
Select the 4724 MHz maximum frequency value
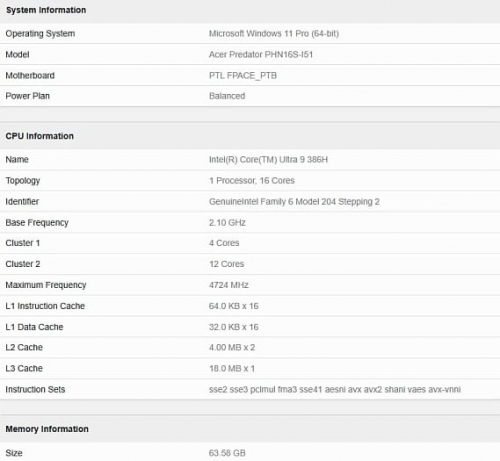228,285
